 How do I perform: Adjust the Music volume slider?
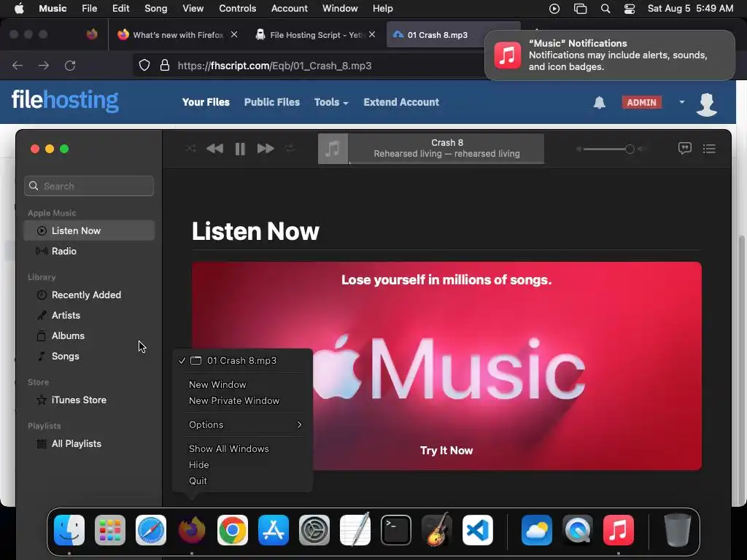pyautogui.click(x=609, y=149)
